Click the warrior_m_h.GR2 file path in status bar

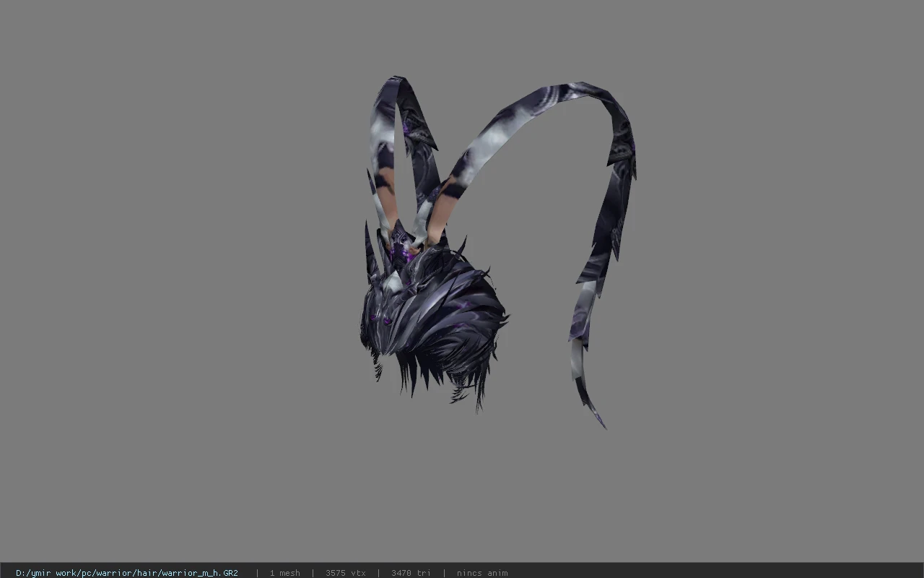pos(127,573)
